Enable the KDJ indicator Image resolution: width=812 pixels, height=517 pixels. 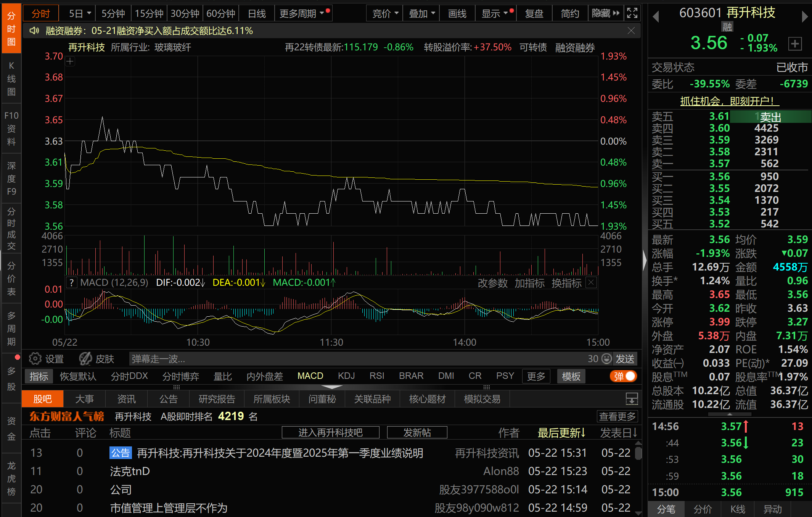[x=346, y=376]
